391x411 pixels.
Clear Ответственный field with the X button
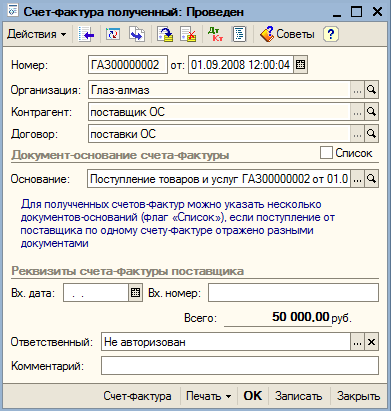371,342
